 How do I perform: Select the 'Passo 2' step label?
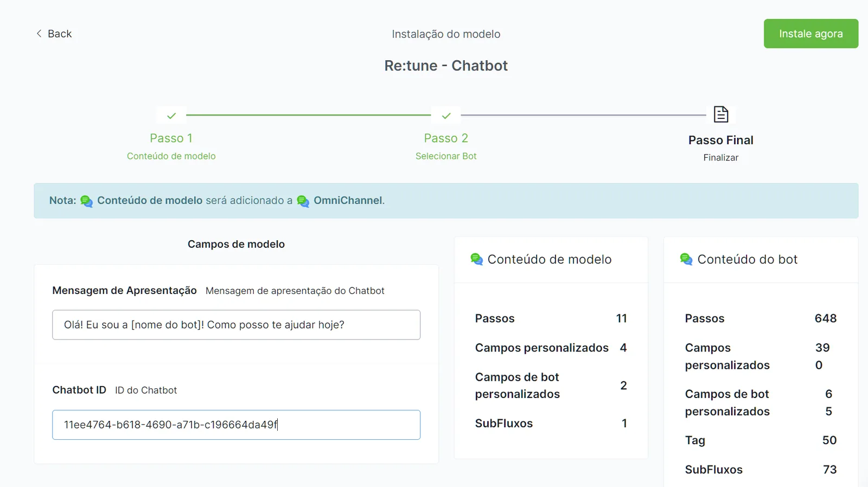[446, 138]
